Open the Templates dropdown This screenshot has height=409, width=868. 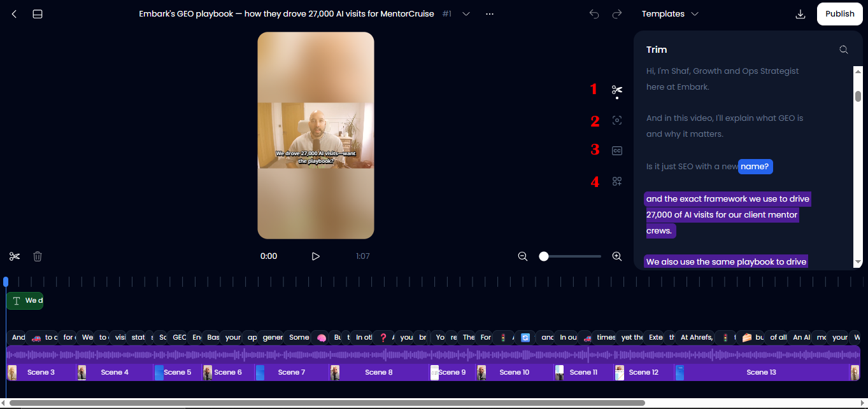click(670, 14)
